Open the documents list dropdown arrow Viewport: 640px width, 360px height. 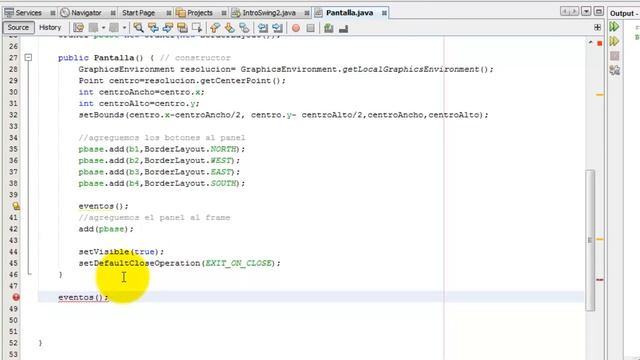pyautogui.click(x=586, y=11)
